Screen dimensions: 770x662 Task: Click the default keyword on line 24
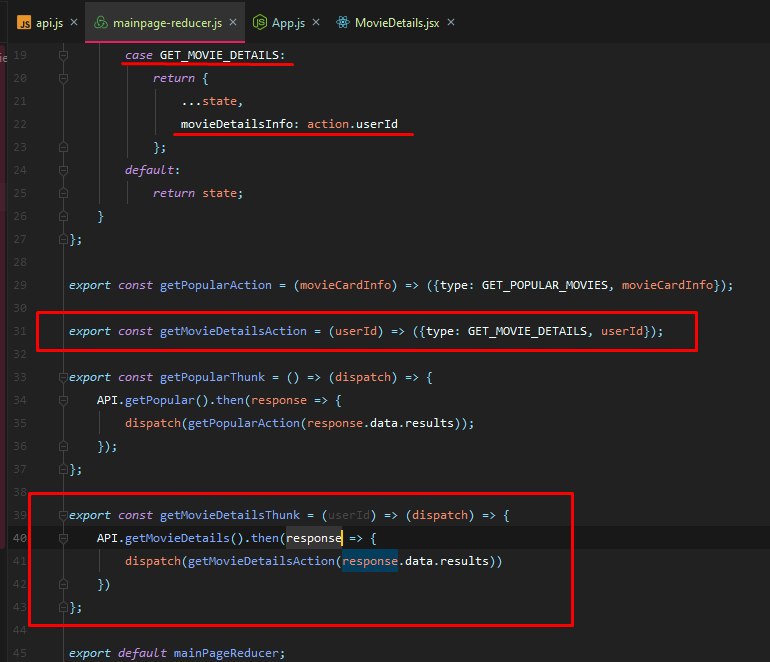pos(149,170)
